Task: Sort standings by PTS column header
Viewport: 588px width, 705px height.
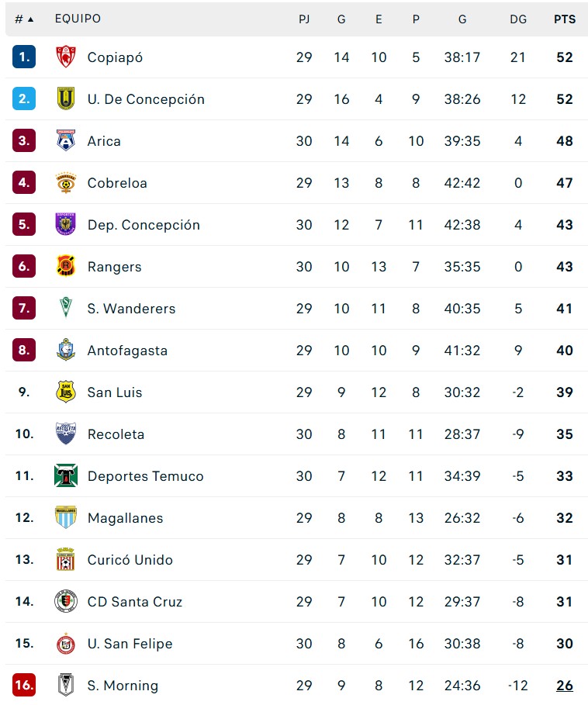Action: (x=565, y=19)
